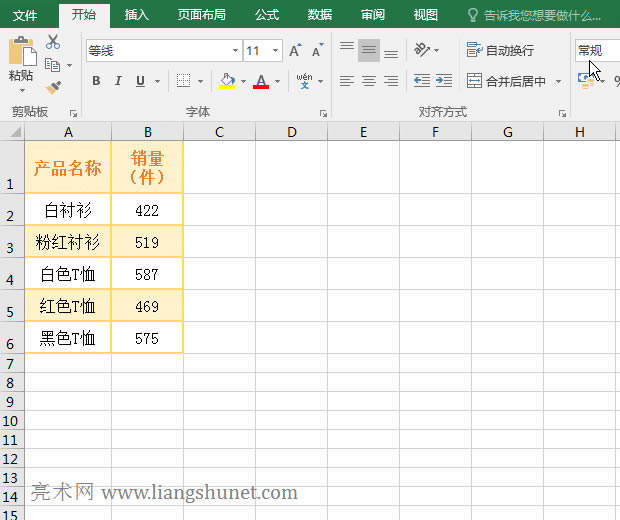Expand the merge and center dropdown arrow
620x520 pixels.
point(558,82)
